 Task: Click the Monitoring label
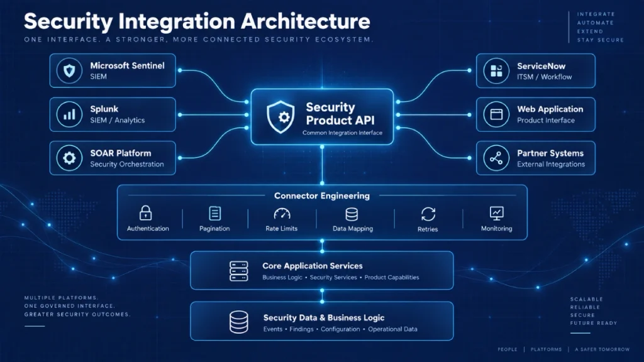[497, 229]
